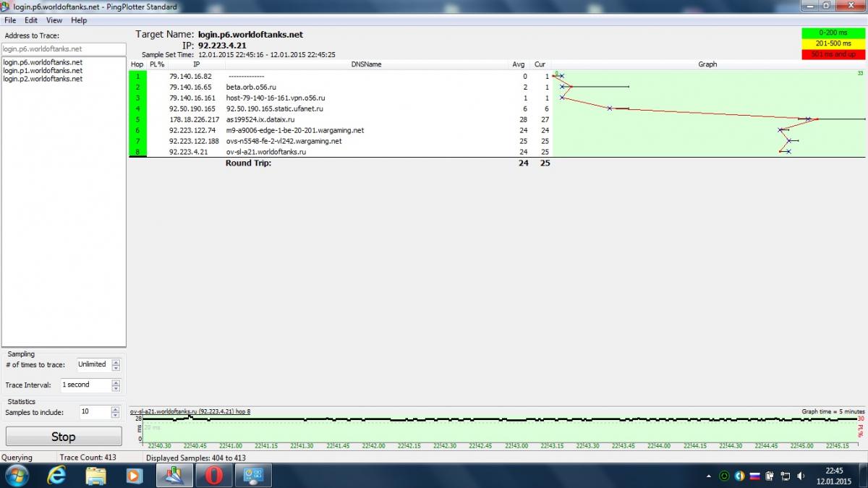Click the Russian flag language tray icon
This screenshot has height=488, width=868.
point(755,476)
